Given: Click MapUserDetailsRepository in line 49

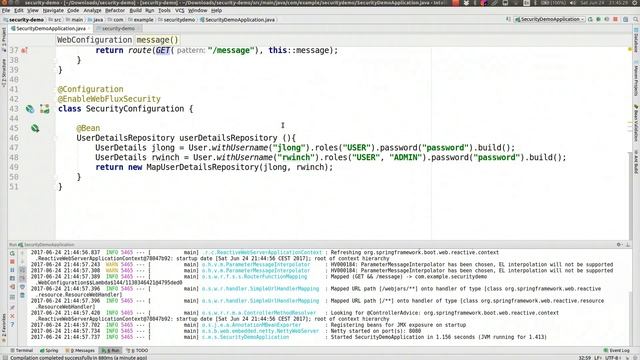Looking at the screenshot, I should pyautogui.click(x=202, y=167).
